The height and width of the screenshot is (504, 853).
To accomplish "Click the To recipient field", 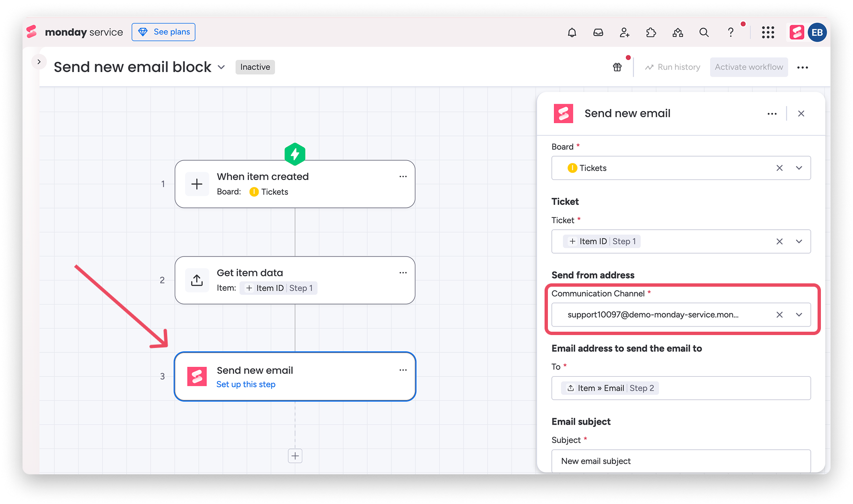I will [x=681, y=388].
